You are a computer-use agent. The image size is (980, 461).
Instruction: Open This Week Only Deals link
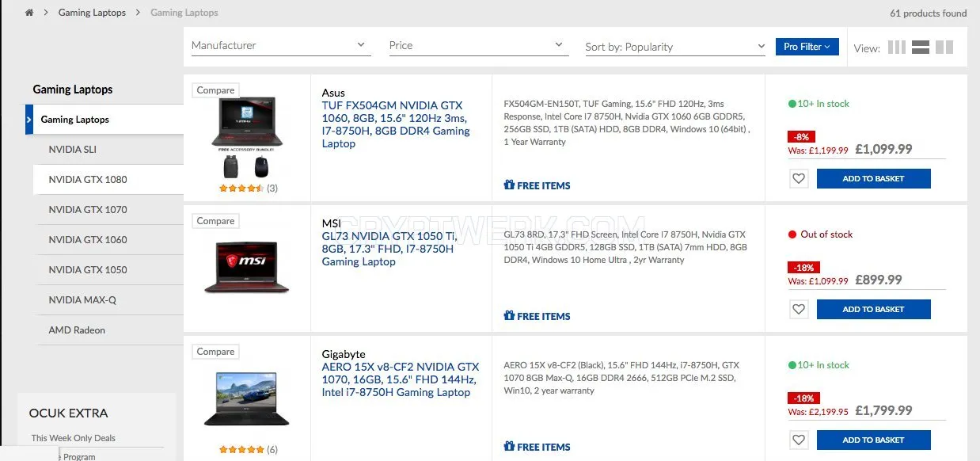click(x=74, y=438)
